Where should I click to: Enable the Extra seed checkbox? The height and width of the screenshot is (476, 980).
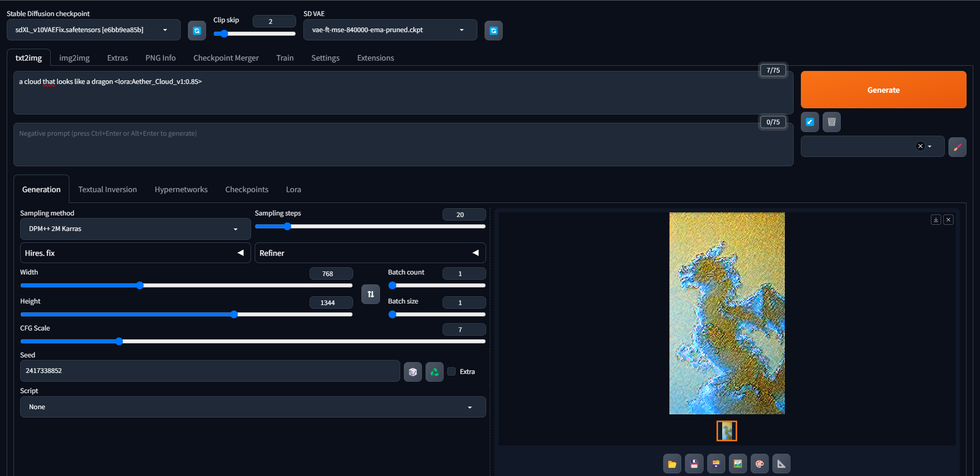coord(451,371)
